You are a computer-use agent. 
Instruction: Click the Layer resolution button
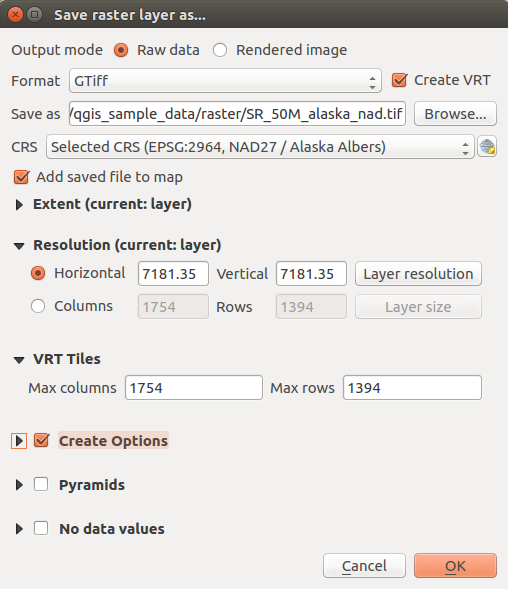click(x=418, y=273)
